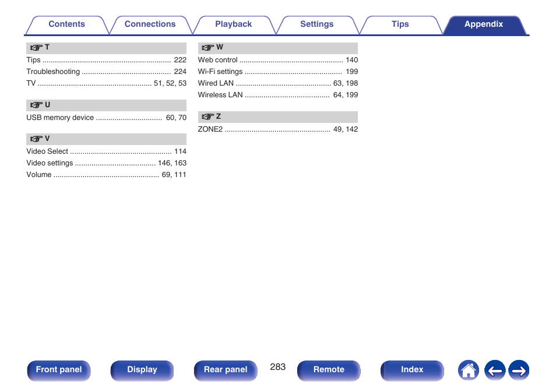This screenshot has height=392, width=556.
Task: Click the 'Video settings' entry text
Action: [50, 163]
